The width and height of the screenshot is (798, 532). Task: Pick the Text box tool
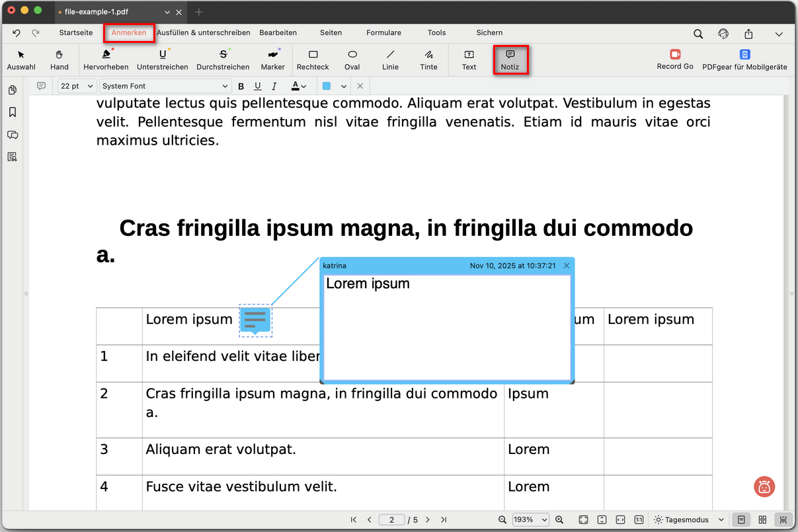tap(469, 59)
